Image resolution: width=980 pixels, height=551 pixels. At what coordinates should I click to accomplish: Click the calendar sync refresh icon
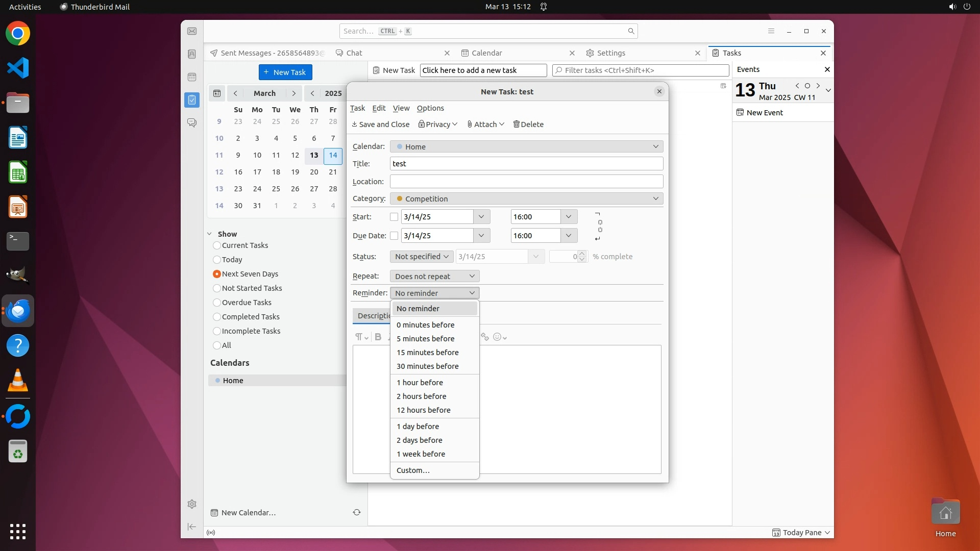click(357, 512)
